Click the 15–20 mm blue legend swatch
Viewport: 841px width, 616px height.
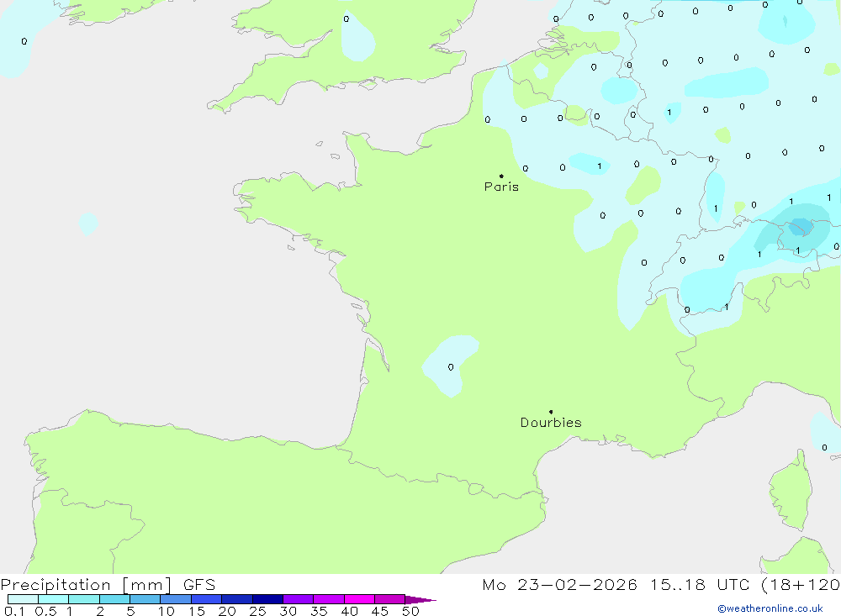point(206,600)
